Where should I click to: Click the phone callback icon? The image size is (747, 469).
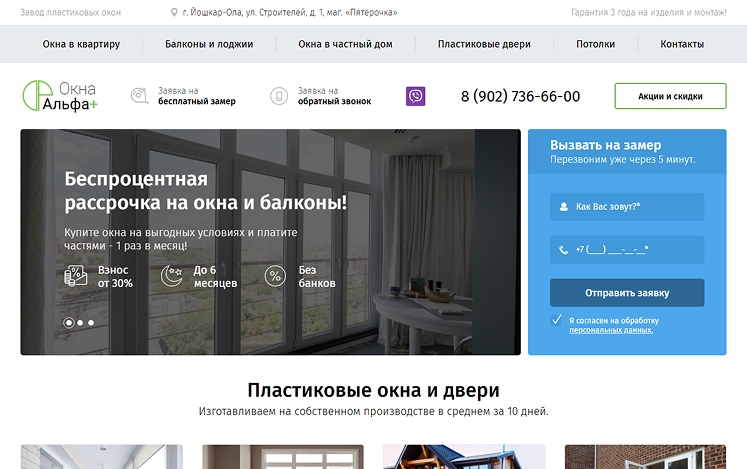(279, 96)
